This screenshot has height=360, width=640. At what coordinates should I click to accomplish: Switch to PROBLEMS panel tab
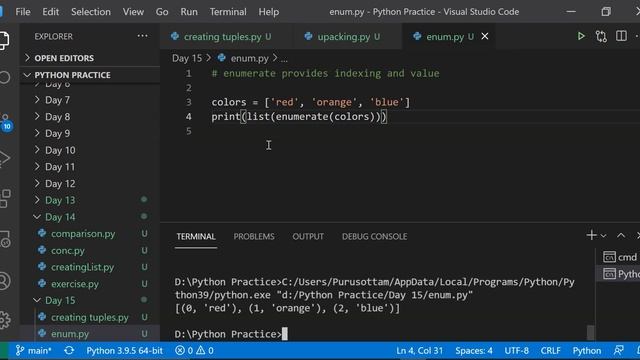[x=254, y=237]
